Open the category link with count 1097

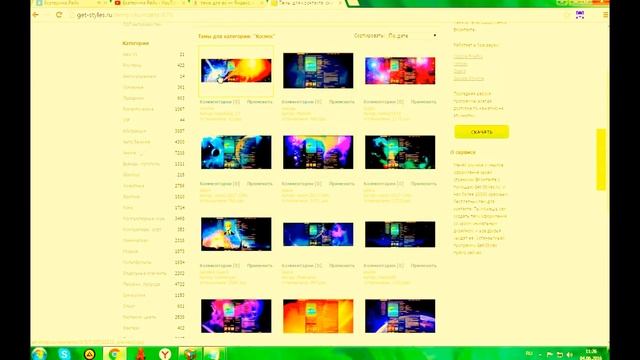click(x=138, y=109)
